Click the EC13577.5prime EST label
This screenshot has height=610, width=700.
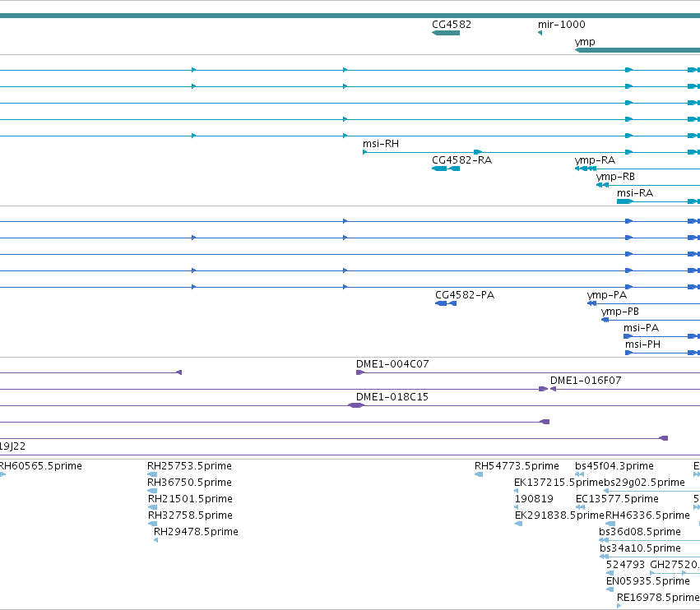coord(617,499)
